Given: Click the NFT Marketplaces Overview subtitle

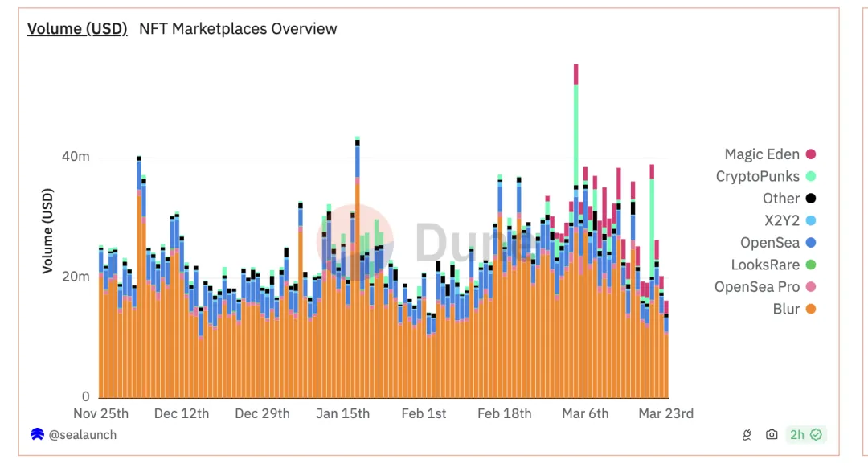Looking at the screenshot, I should (238, 29).
